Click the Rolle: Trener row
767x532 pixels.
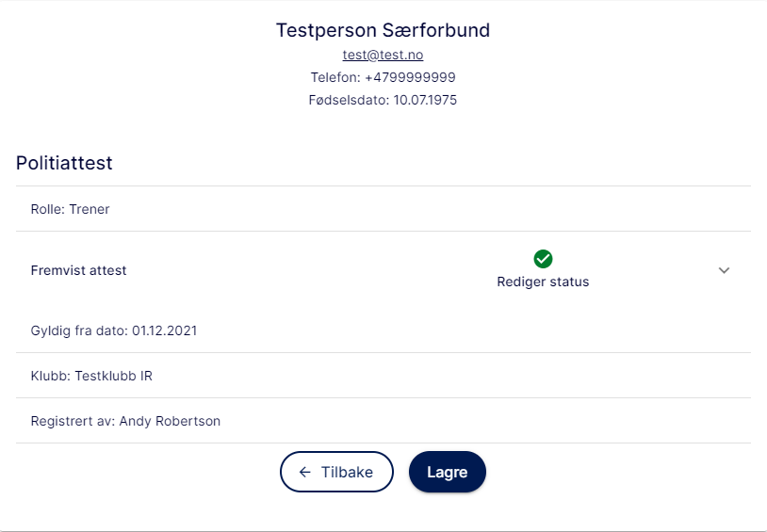383,209
